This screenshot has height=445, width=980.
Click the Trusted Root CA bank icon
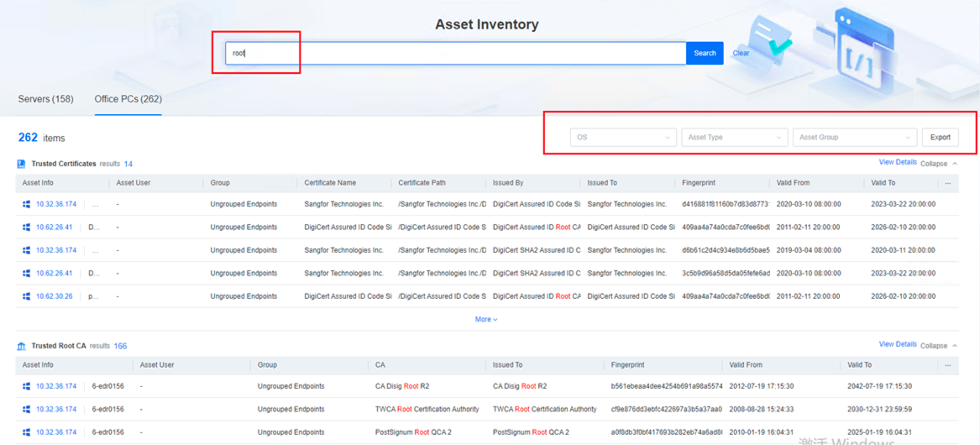click(22, 346)
